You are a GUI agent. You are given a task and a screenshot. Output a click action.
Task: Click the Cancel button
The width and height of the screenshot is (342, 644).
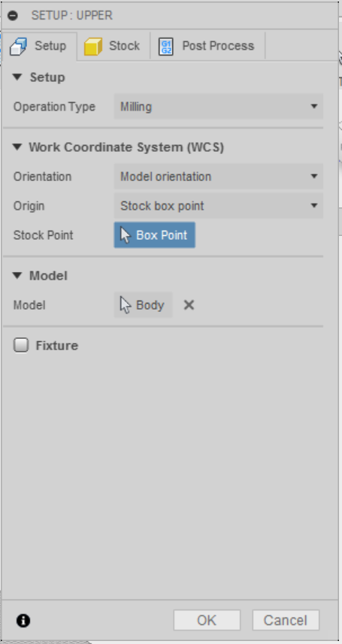coord(286,620)
